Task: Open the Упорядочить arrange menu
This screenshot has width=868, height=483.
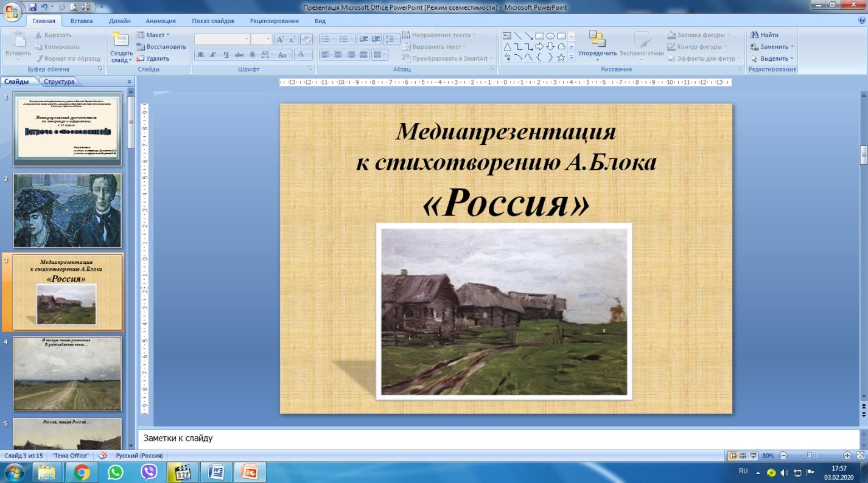Action: pos(597,46)
